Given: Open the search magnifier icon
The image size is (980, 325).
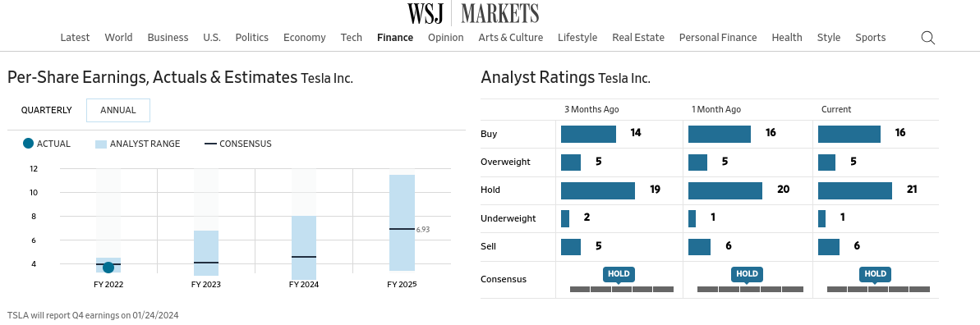Looking at the screenshot, I should (928, 38).
